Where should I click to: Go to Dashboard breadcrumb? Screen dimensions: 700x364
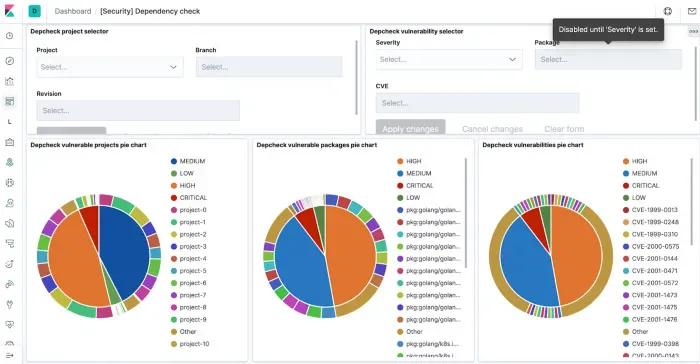tap(73, 11)
